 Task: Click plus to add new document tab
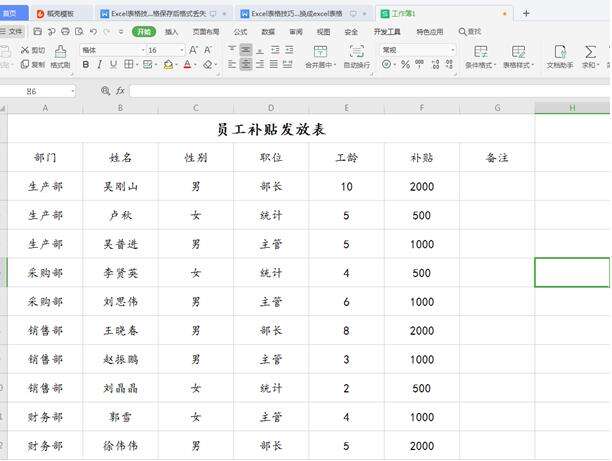526,13
